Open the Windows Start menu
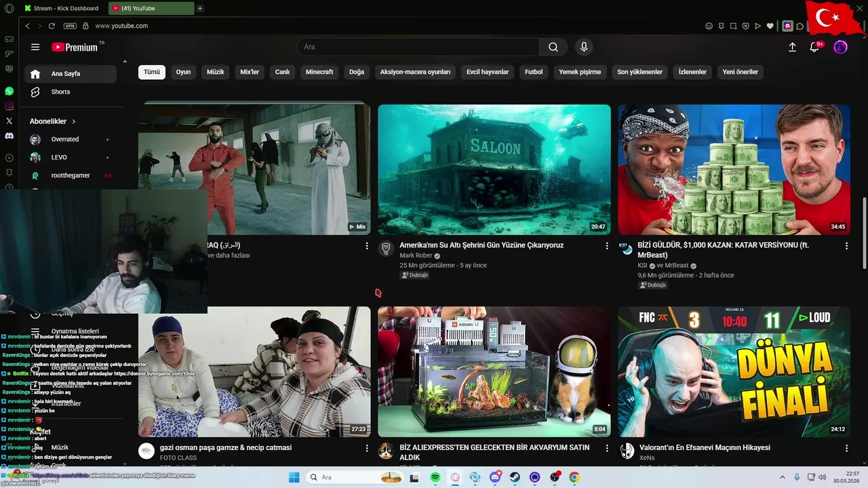The width and height of the screenshot is (868, 488). click(x=294, y=477)
